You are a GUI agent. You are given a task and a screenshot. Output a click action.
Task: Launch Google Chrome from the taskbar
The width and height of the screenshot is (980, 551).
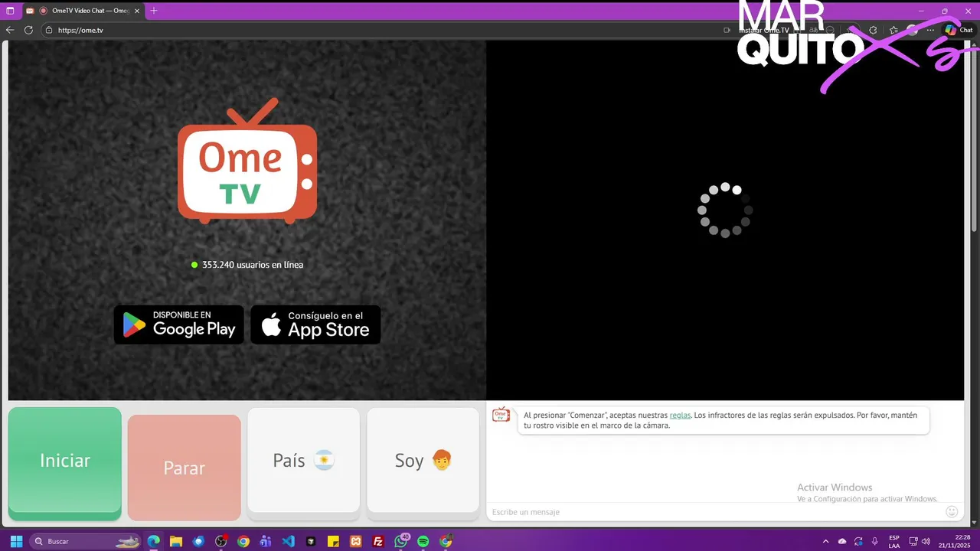(x=243, y=541)
